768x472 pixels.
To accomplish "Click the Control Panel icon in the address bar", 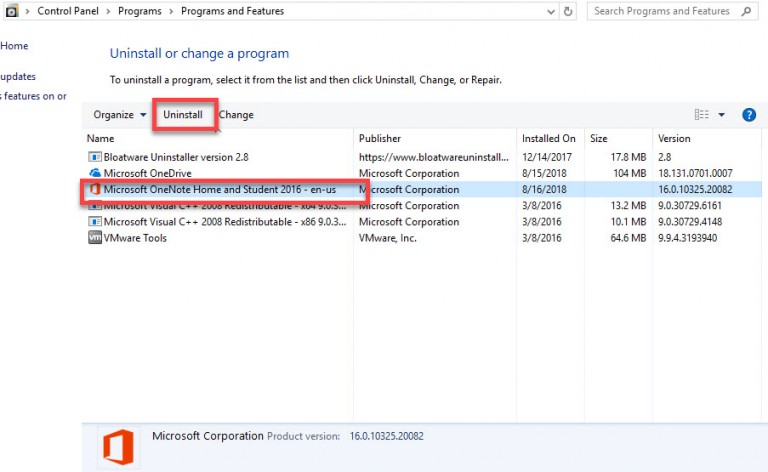I will tap(12, 11).
